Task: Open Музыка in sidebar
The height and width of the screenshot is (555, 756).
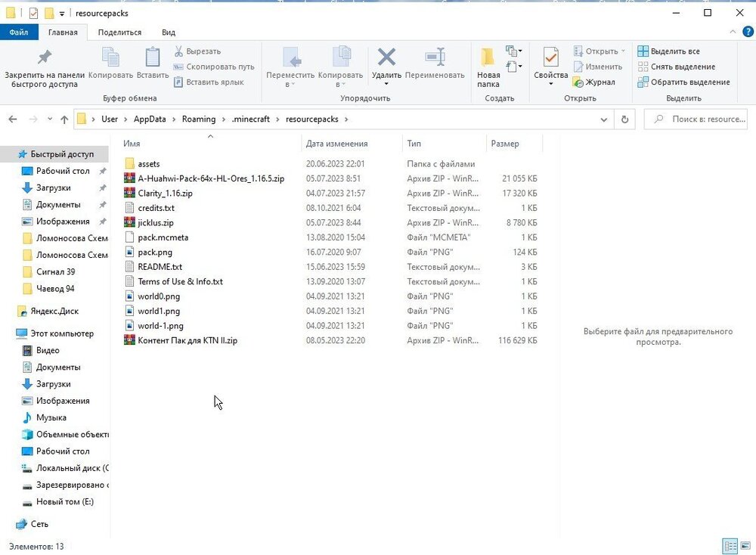Action: click(x=51, y=417)
